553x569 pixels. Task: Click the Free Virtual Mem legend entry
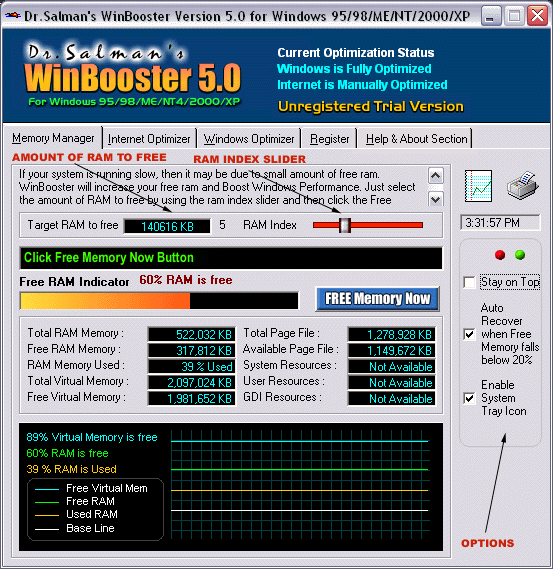tap(91, 488)
